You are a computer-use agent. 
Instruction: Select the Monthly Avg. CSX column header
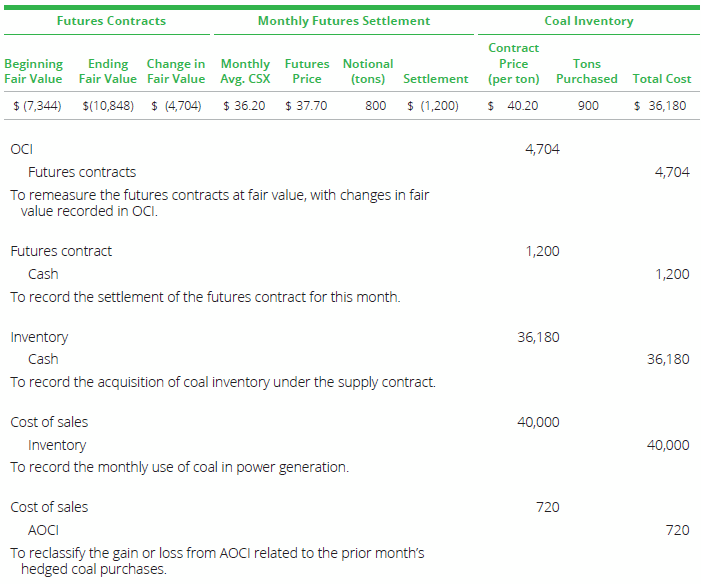(x=244, y=71)
